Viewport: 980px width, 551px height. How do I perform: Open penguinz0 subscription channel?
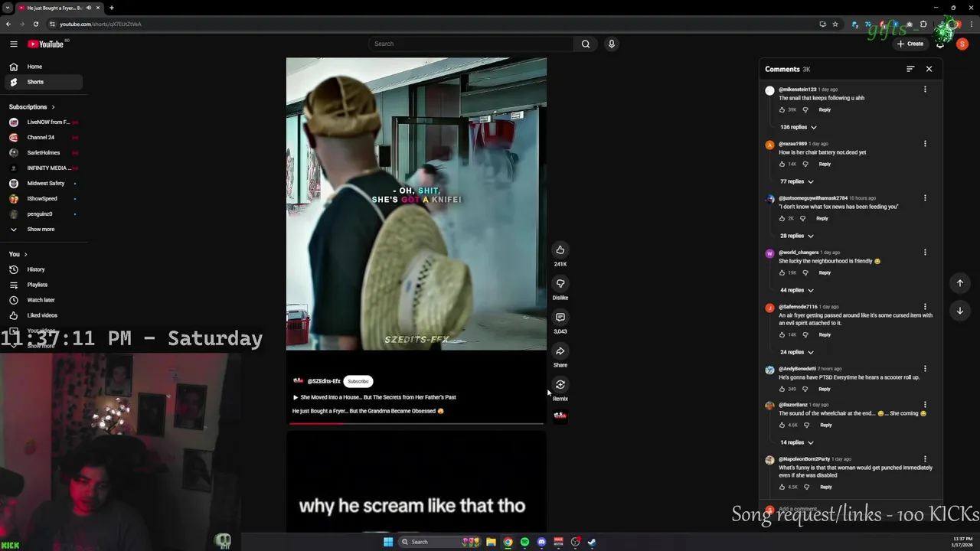(43, 214)
